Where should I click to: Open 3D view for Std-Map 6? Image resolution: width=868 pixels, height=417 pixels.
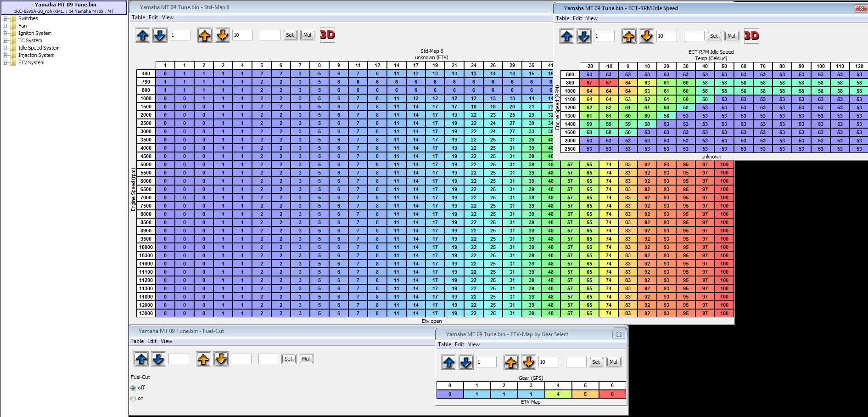(x=327, y=35)
